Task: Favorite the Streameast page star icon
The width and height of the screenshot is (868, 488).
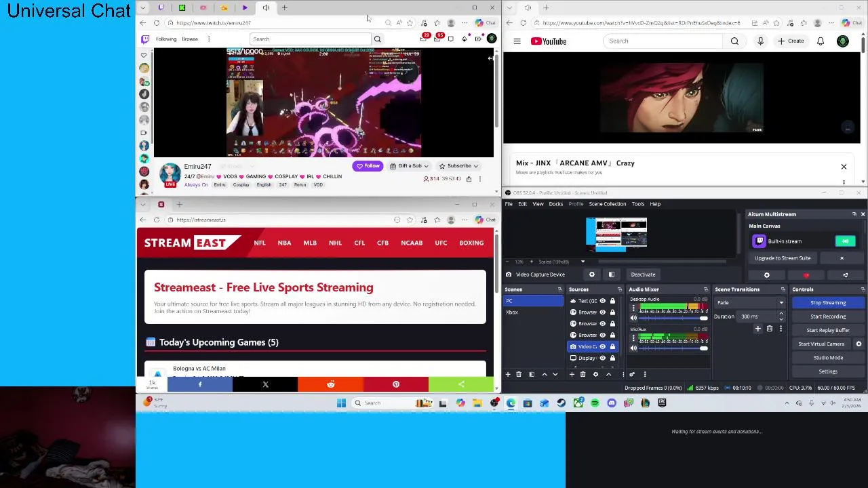Action: pyautogui.click(x=410, y=220)
